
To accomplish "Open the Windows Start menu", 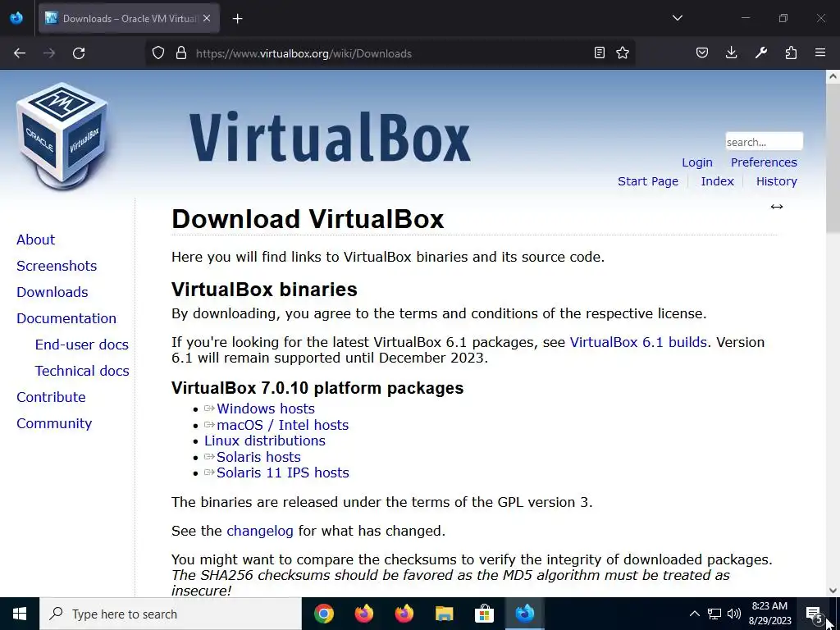I will pyautogui.click(x=20, y=614).
